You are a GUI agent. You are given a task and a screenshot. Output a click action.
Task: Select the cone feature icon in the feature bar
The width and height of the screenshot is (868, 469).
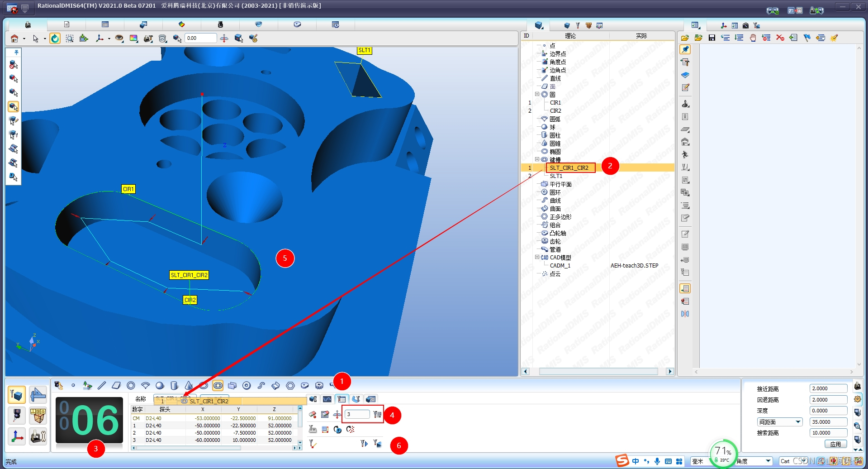coord(189,385)
